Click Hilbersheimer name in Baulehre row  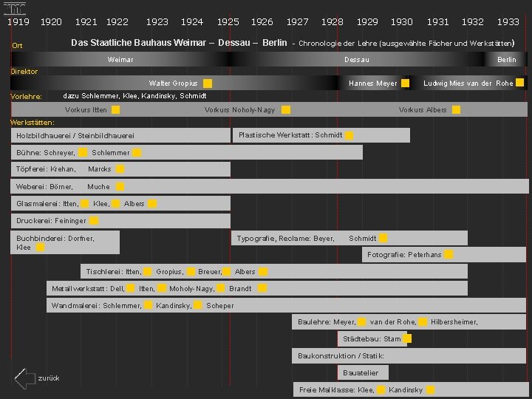454,322
